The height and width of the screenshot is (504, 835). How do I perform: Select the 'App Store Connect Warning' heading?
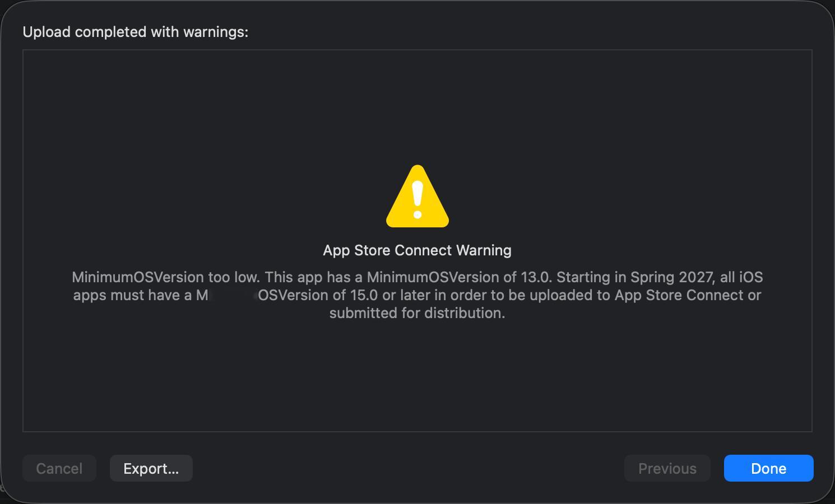click(417, 250)
